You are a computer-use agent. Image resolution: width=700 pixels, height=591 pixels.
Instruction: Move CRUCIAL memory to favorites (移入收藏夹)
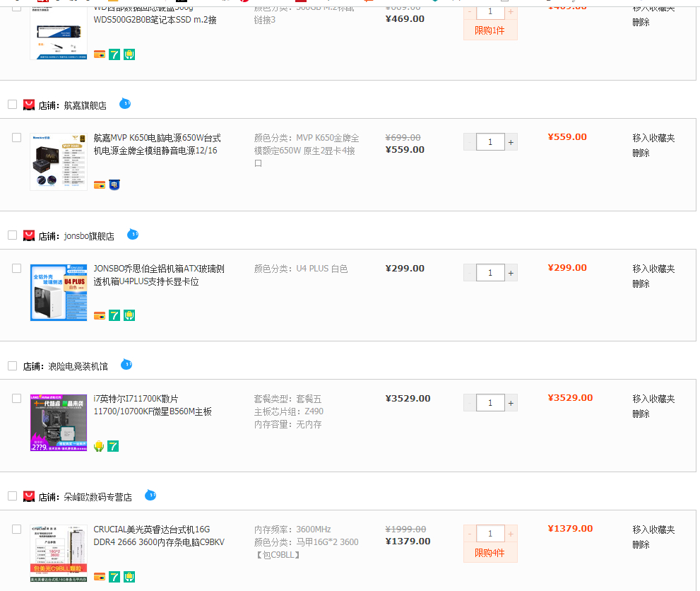point(653,529)
